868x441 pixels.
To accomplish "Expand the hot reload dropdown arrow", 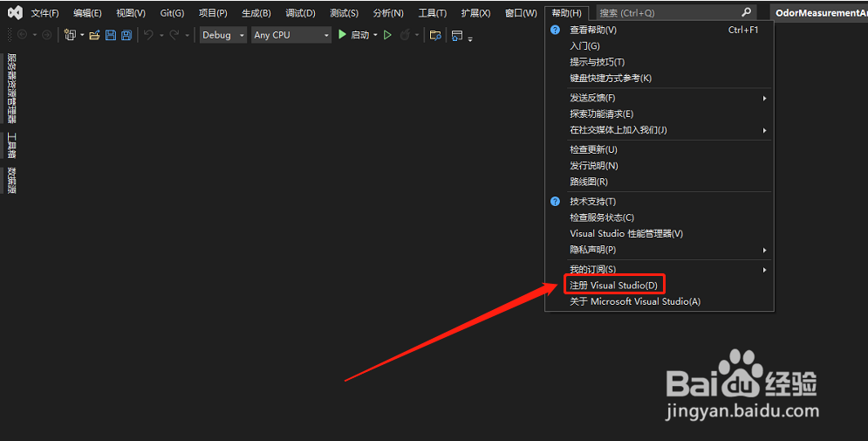I will pyautogui.click(x=417, y=35).
